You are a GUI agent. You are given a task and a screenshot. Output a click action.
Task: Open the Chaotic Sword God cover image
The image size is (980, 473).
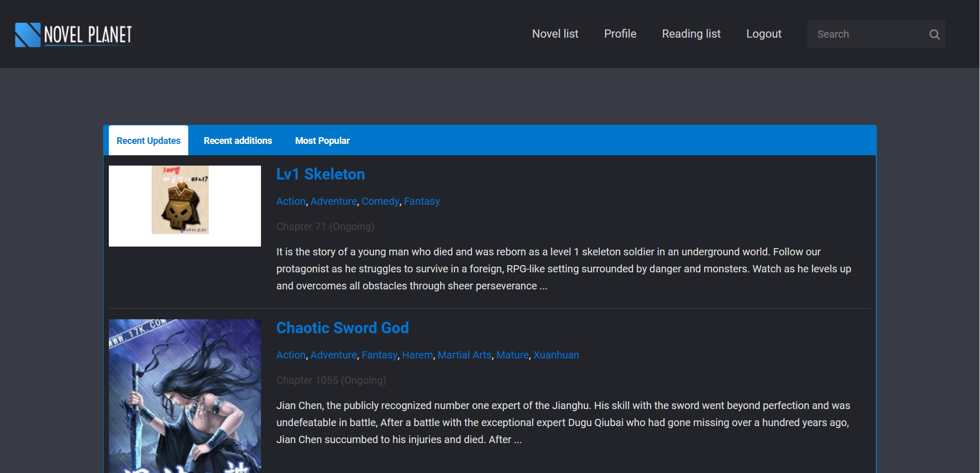point(185,396)
